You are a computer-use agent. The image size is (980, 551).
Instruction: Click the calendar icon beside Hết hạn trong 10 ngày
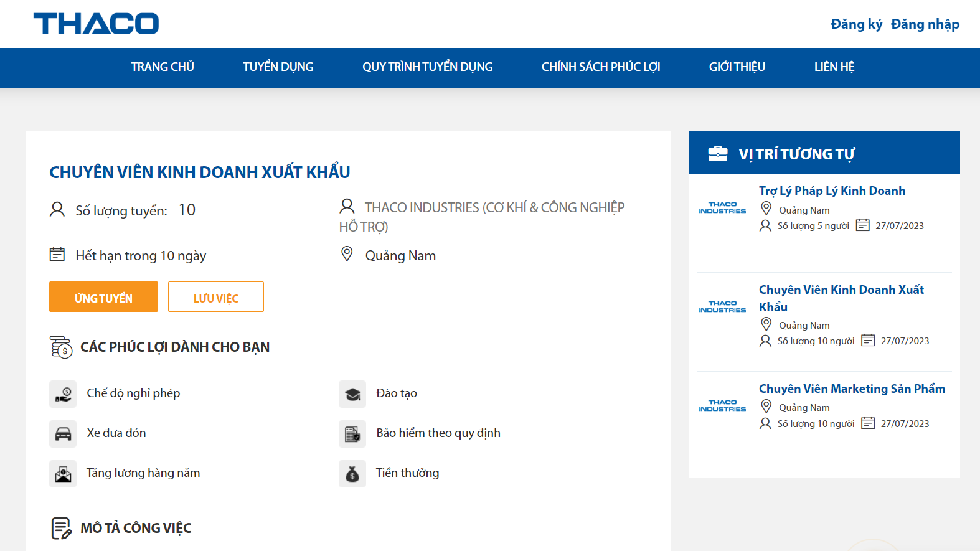(x=57, y=255)
